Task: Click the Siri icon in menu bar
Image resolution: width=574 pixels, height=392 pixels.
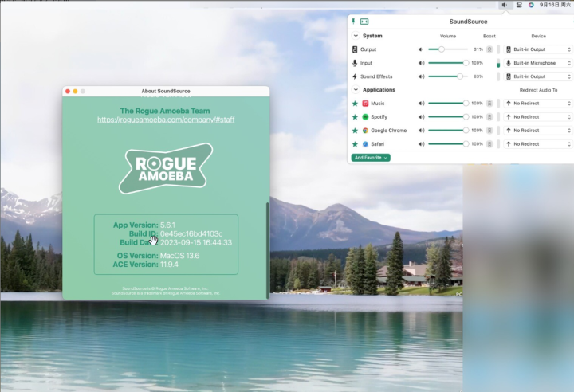Action: 531,5
